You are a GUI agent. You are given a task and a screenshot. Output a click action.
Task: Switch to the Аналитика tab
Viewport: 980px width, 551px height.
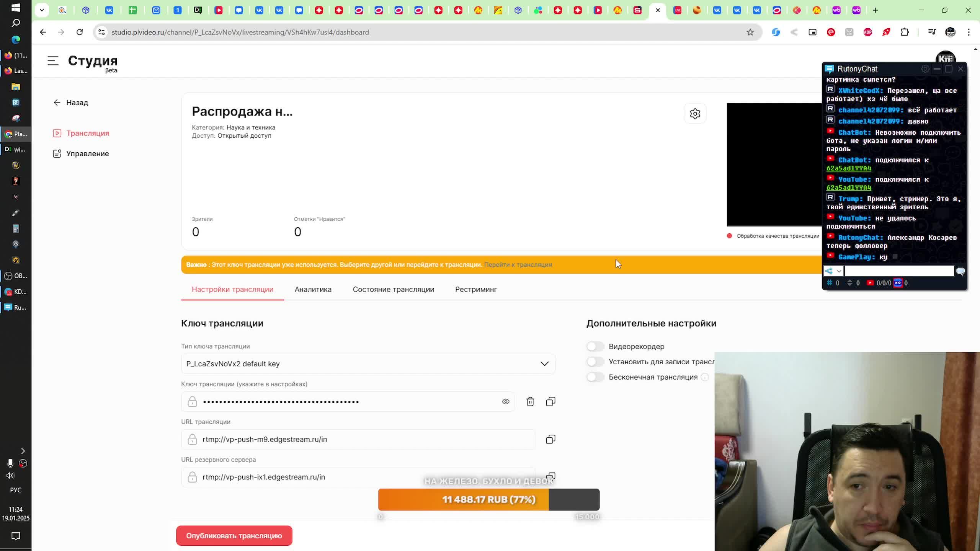click(313, 289)
